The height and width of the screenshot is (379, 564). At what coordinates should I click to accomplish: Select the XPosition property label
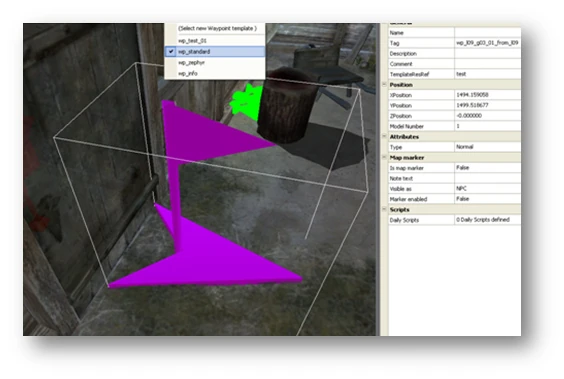pyautogui.click(x=400, y=95)
